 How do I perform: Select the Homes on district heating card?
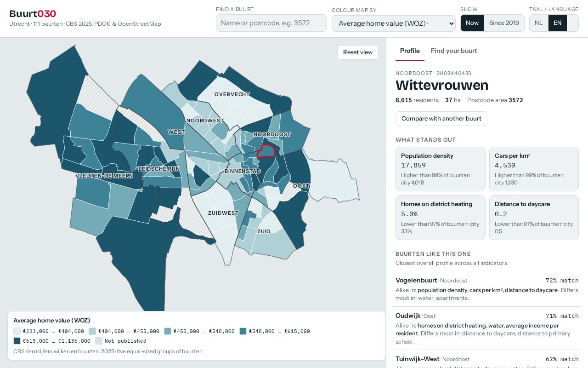pyautogui.click(x=441, y=218)
